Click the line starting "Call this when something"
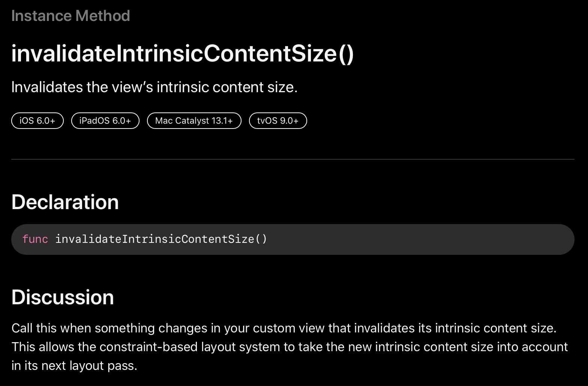Image resolution: width=588 pixels, height=386 pixels. [284, 328]
